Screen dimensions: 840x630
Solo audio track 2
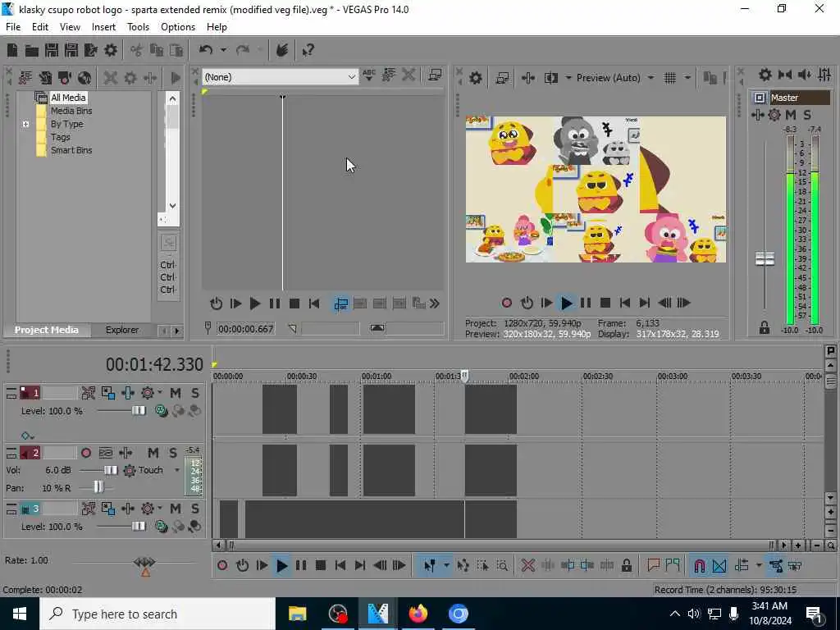[x=173, y=453]
